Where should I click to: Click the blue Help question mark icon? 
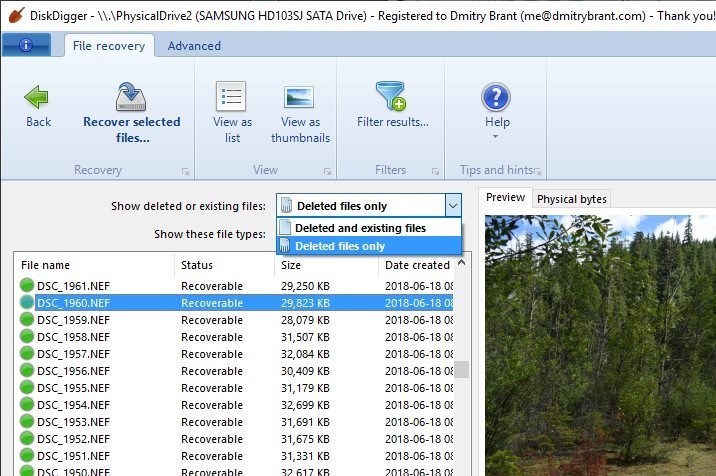point(496,97)
